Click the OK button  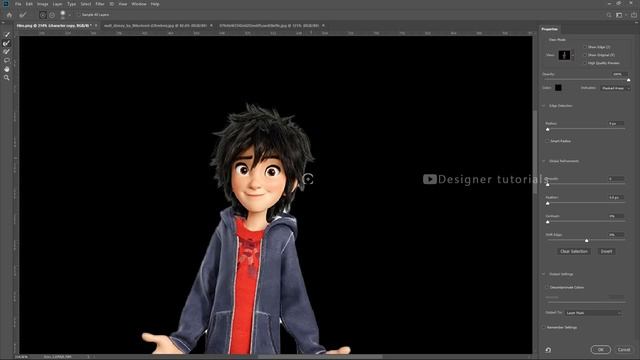tap(600, 350)
